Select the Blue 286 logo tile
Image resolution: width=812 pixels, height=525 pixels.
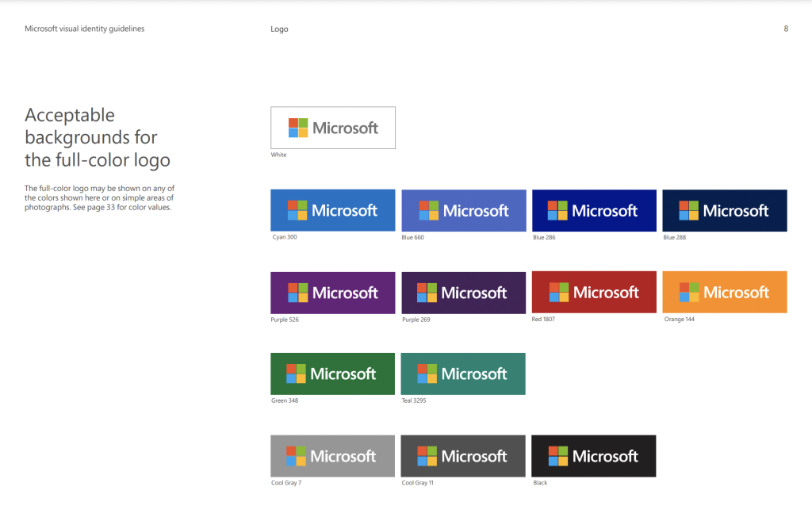(x=594, y=210)
